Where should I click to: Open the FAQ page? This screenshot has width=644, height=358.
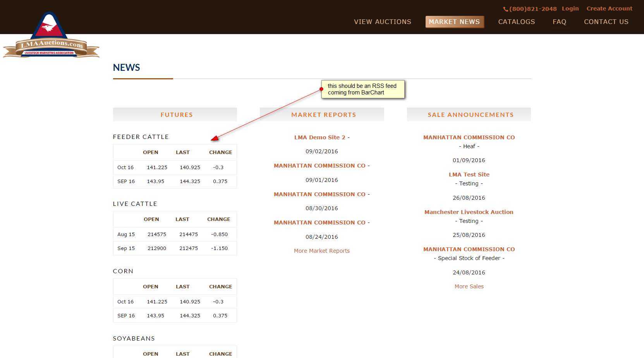coord(559,22)
